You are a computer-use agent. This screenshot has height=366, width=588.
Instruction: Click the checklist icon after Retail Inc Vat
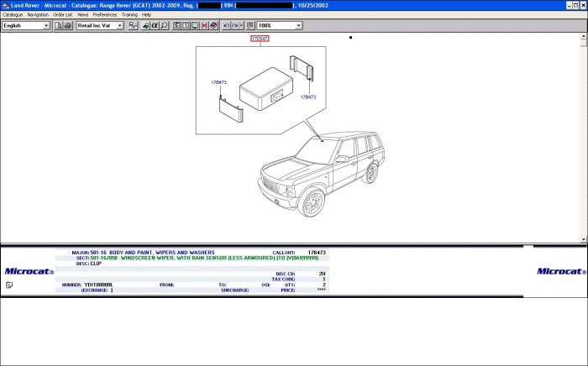133,25
